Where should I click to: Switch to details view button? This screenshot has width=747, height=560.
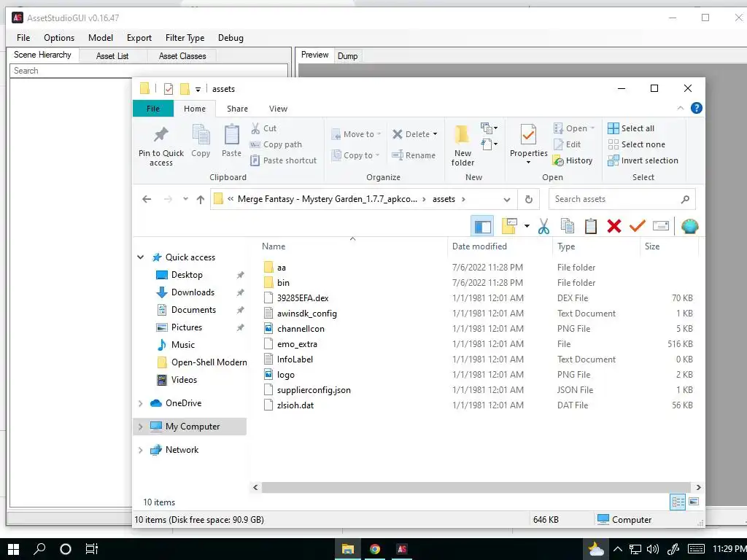tap(678, 502)
